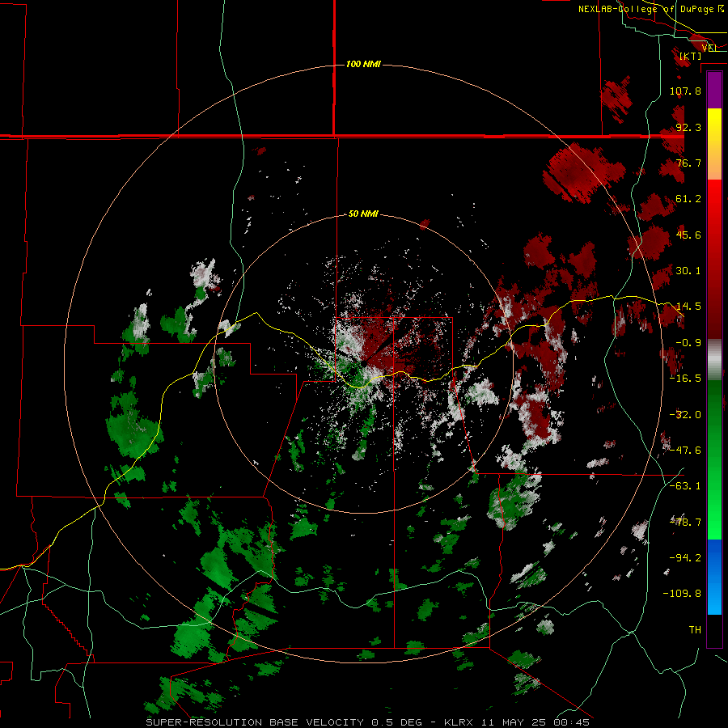728x728 pixels.
Task: Click the -94.2 legend value
Action: [x=685, y=558]
